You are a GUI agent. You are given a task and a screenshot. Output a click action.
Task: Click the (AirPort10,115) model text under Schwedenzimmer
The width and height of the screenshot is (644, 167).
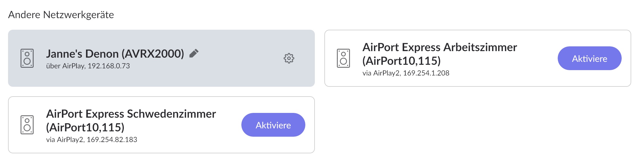coord(85,127)
